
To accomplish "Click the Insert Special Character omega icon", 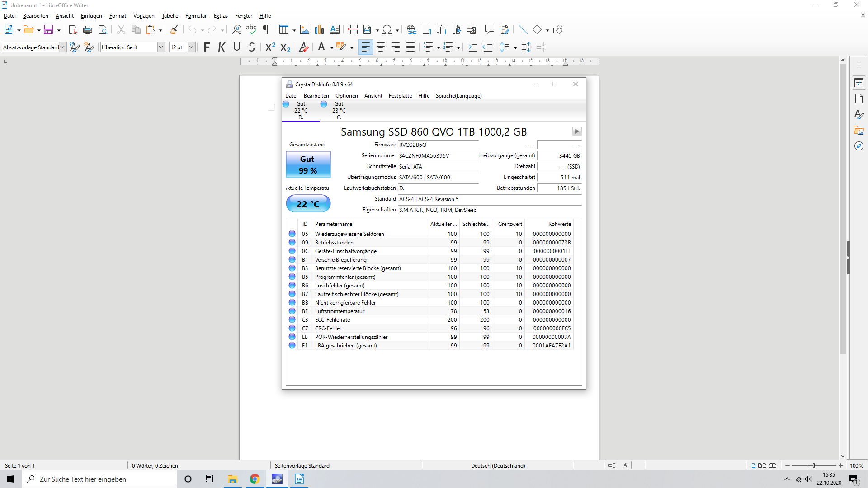I will pos(387,30).
